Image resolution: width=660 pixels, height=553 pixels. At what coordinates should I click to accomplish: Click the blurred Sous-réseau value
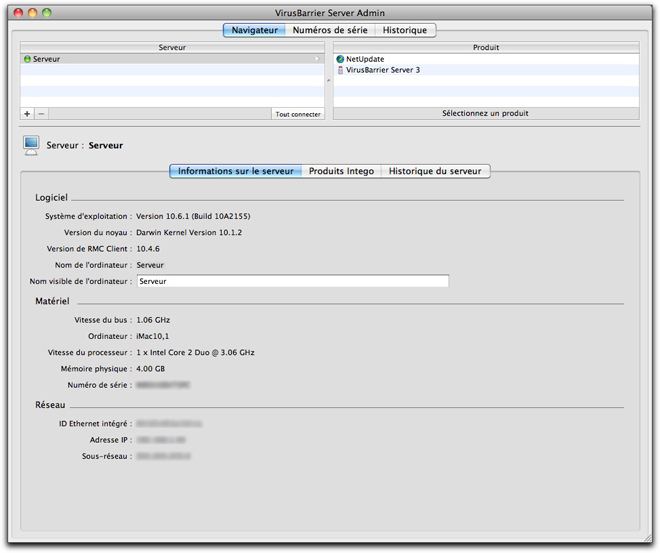[x=163, y=456]
